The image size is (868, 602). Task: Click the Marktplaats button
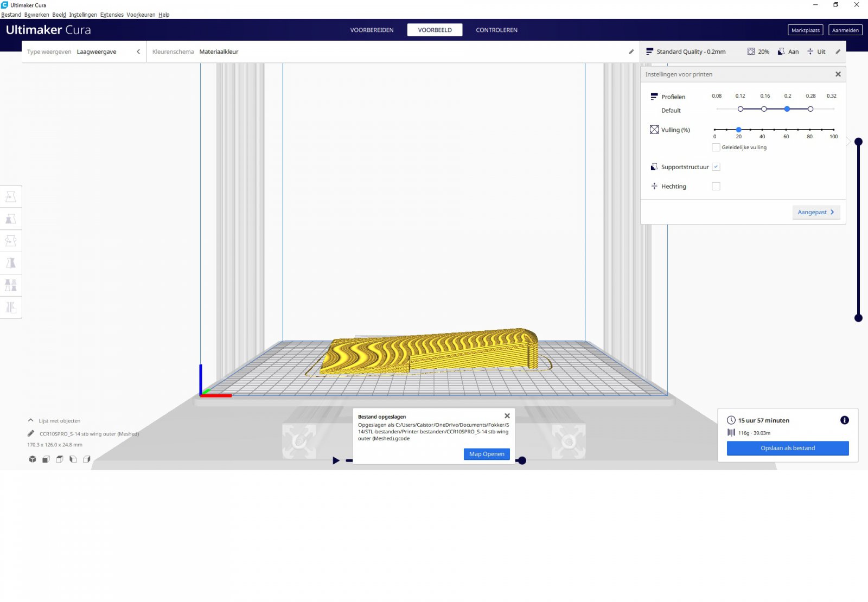pos(806,30)
